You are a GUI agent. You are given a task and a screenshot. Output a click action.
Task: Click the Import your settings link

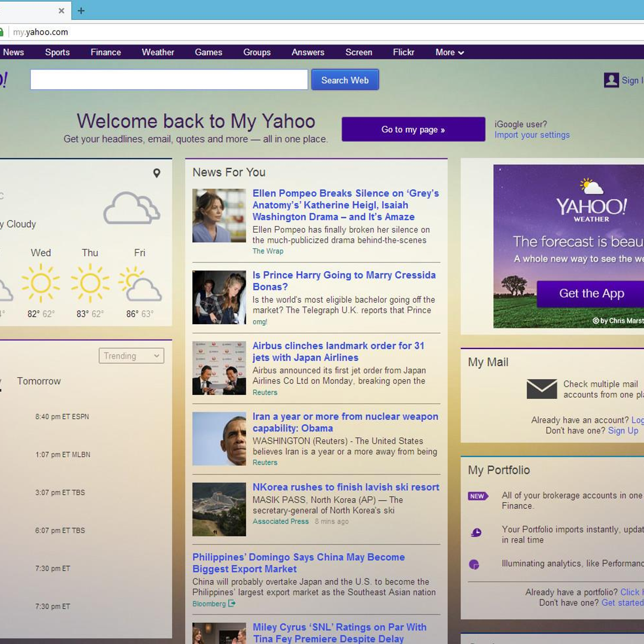click(x=531, y=135)
